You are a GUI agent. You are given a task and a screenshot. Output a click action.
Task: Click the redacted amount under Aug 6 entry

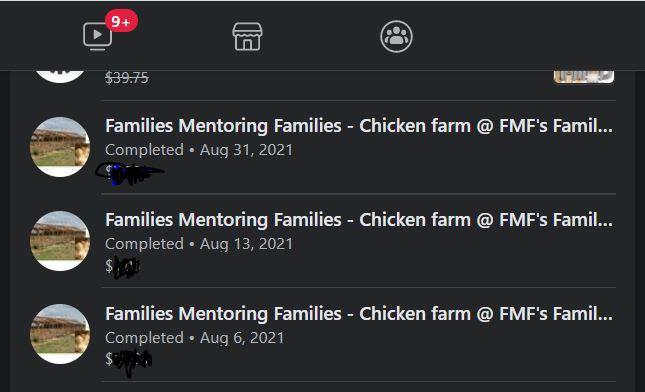[x=128, y=362]
